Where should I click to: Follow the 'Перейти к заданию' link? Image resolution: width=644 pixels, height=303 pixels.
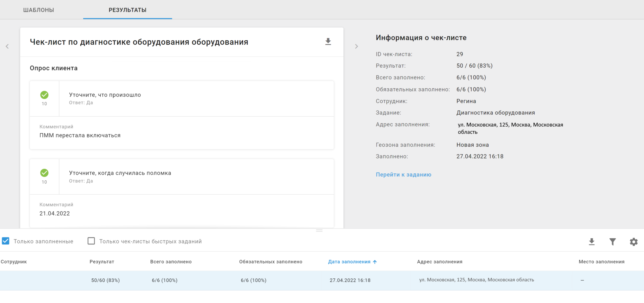pos(403,175)
